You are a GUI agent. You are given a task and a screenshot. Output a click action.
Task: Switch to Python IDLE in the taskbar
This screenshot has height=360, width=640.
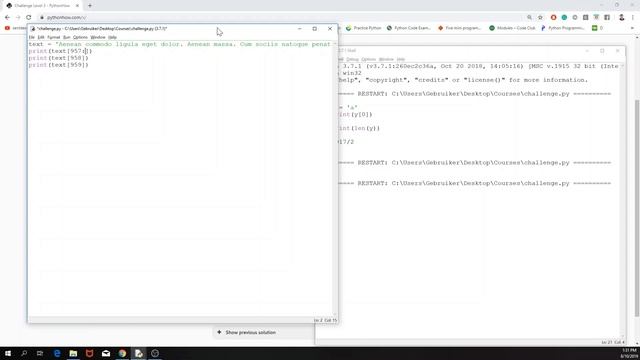(x=139, y=353)
